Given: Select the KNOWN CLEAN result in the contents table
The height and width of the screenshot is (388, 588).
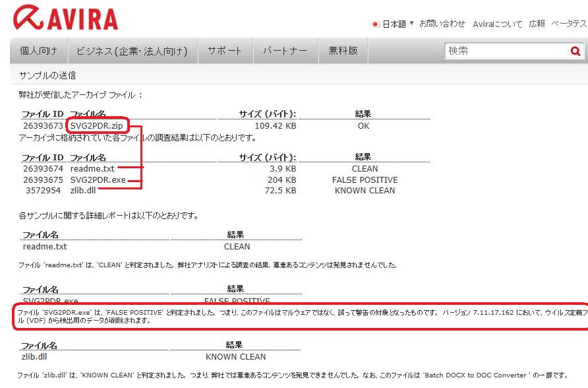Looking at the screenshot, I should pyautogui.click(x=365, y=191).
